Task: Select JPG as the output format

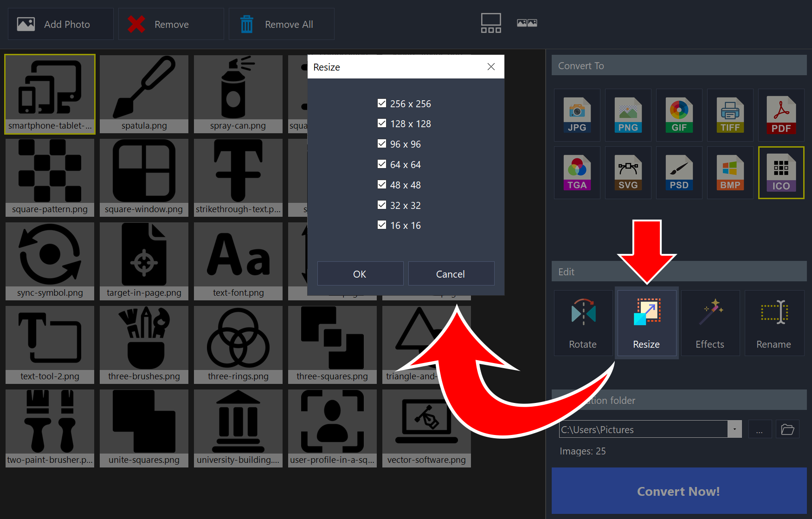Action: [x=577, y=115]
